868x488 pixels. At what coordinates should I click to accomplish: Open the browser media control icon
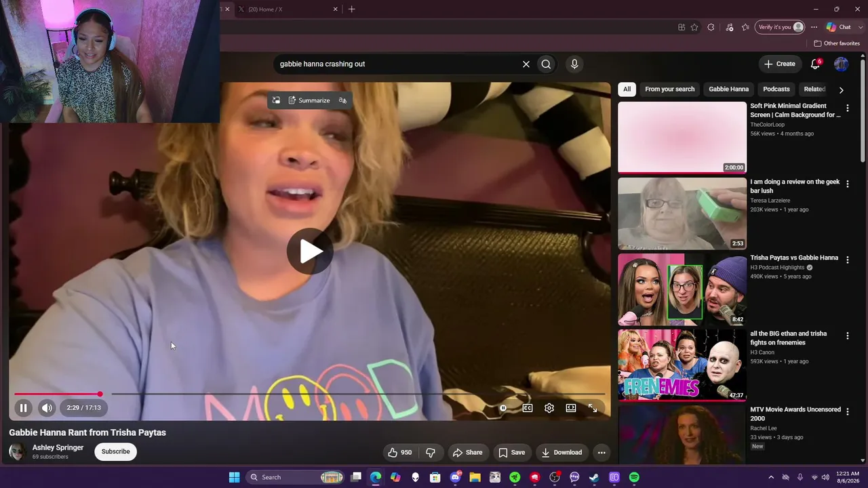click(x=730, y=27)
